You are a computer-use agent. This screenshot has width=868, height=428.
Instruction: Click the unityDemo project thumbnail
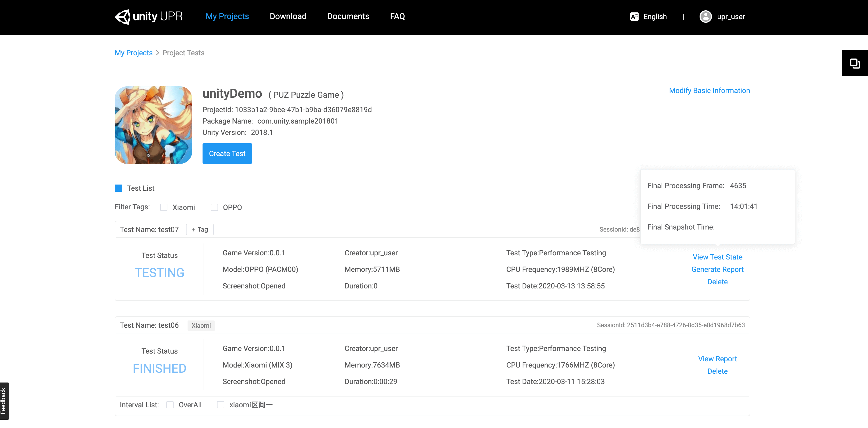(x=153, y=125)
